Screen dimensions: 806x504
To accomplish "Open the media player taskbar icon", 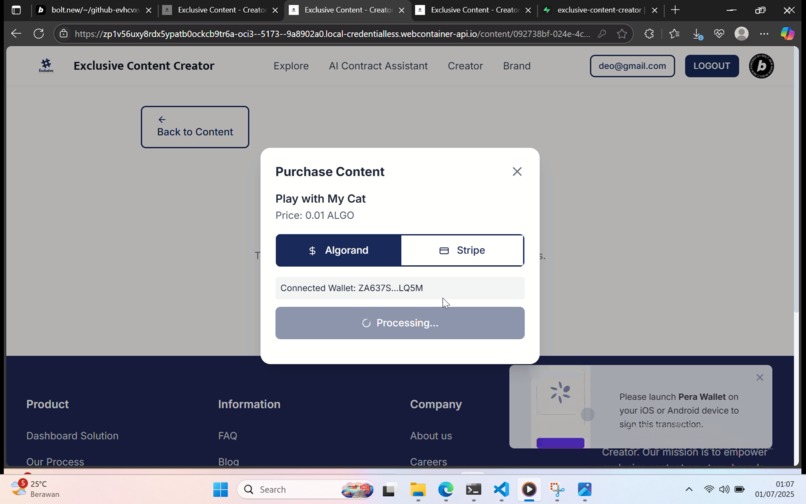I will (x=529, y=489).
